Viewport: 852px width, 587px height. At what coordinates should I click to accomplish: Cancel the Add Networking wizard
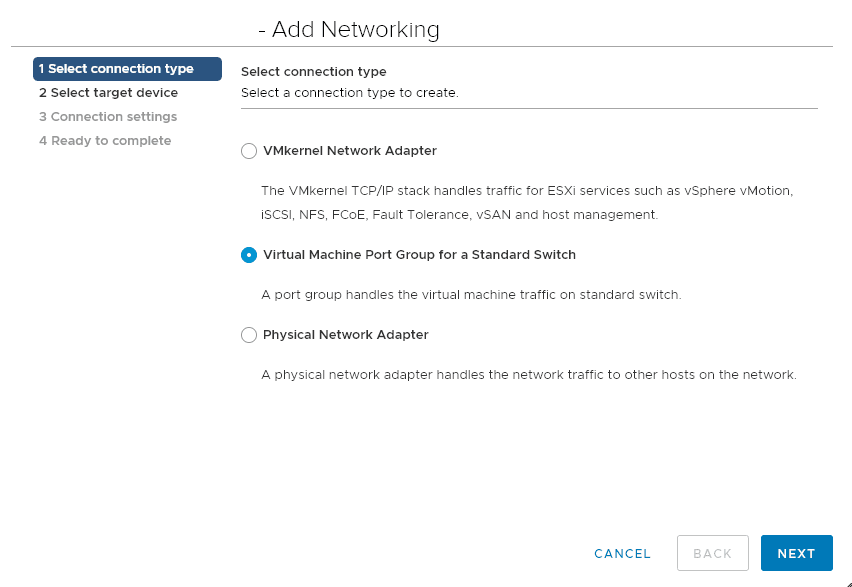tap(622, 553)
